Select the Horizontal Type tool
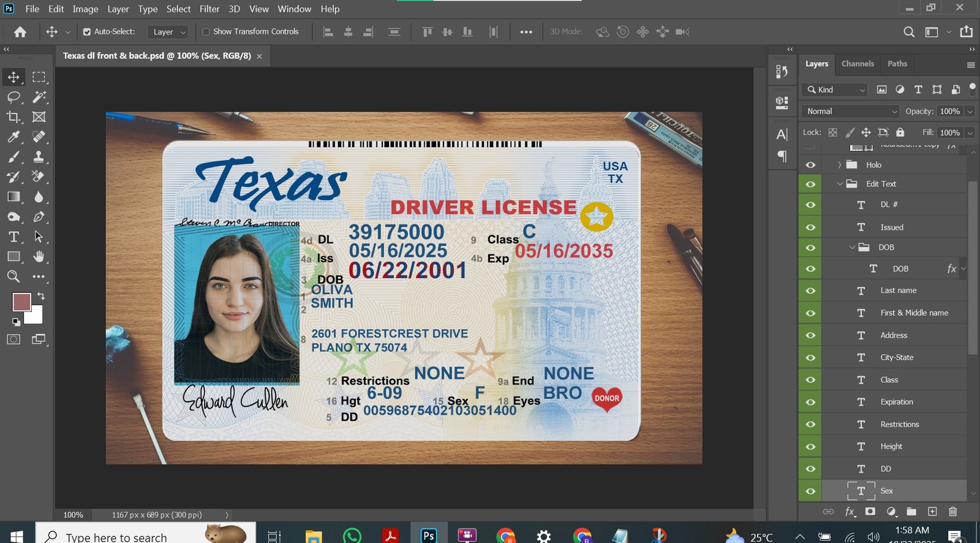980x543 pixels. pos(13,237)
